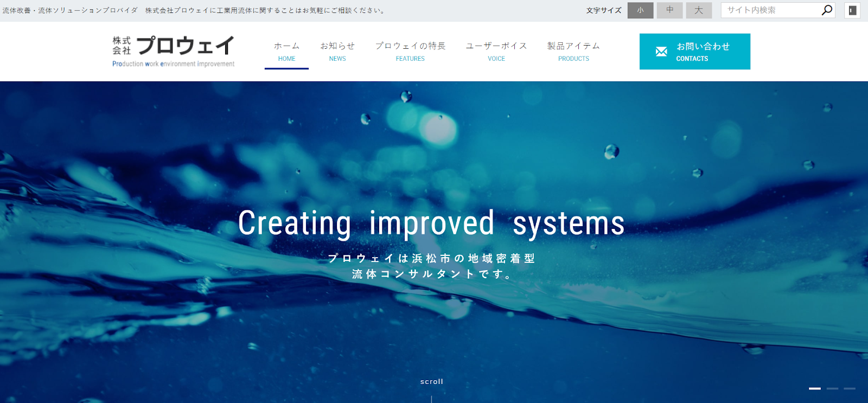Click the scroll prompt at the hero bottom
This screenshot has height=403, width=868.
(432, 382)
